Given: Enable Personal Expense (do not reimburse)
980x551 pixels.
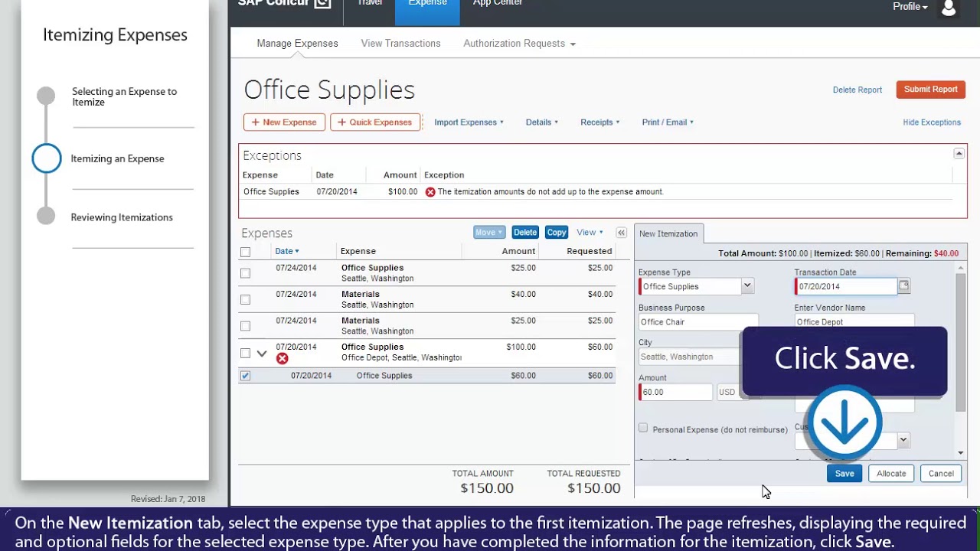Looking at the screenshot, I should click(x=643, y=429).
